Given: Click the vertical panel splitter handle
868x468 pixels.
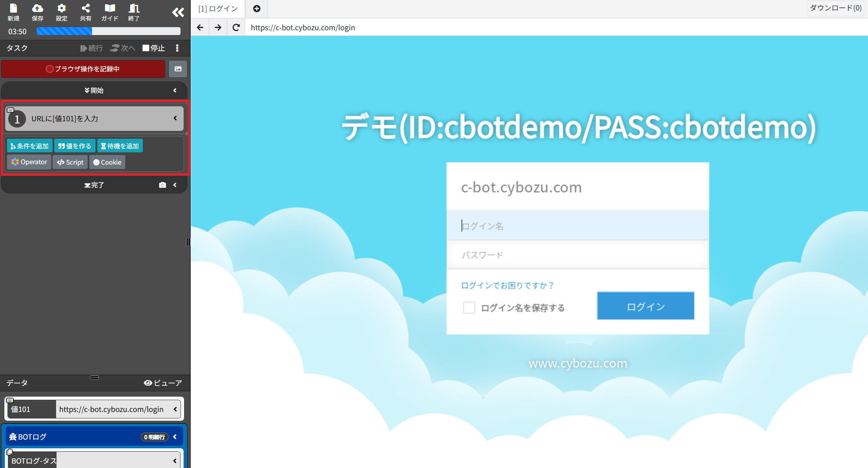Looking at the screenshot, I should coord(188,242).
